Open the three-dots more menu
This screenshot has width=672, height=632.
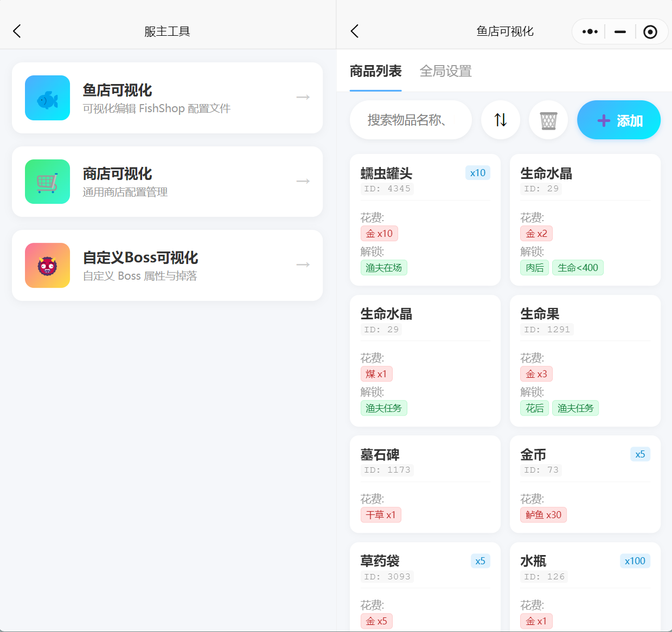590,32
